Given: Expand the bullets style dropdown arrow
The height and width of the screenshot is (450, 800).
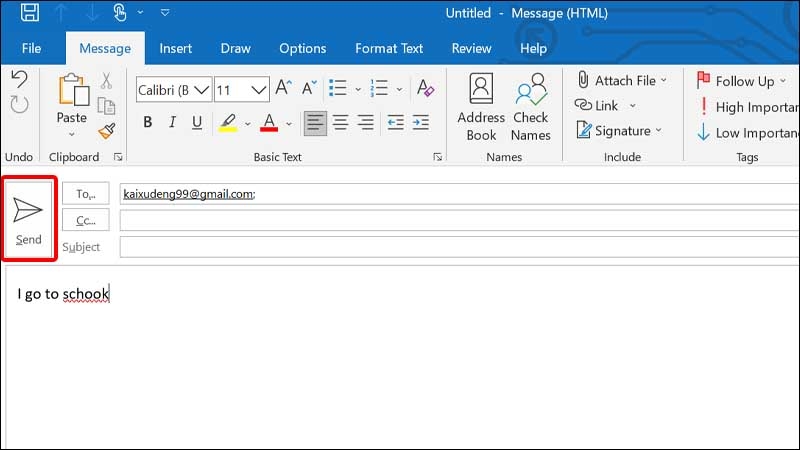Looking at the screenshot, I should pos(358,89).
